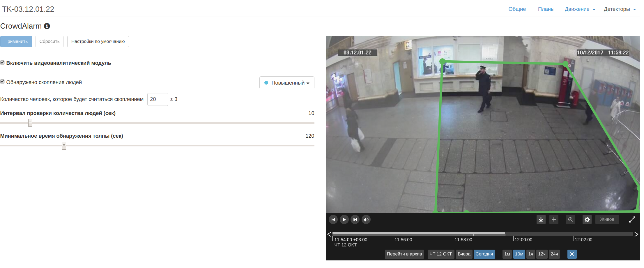Expand video to fullscreen
This screenshot has width=644, height=268.
click(x=632, y=220)
